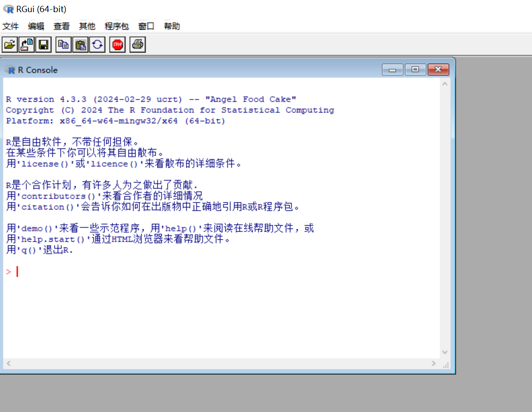The image size is (532, 412).
Task: Open the 查看 menu
Action: tap(61, 26)
